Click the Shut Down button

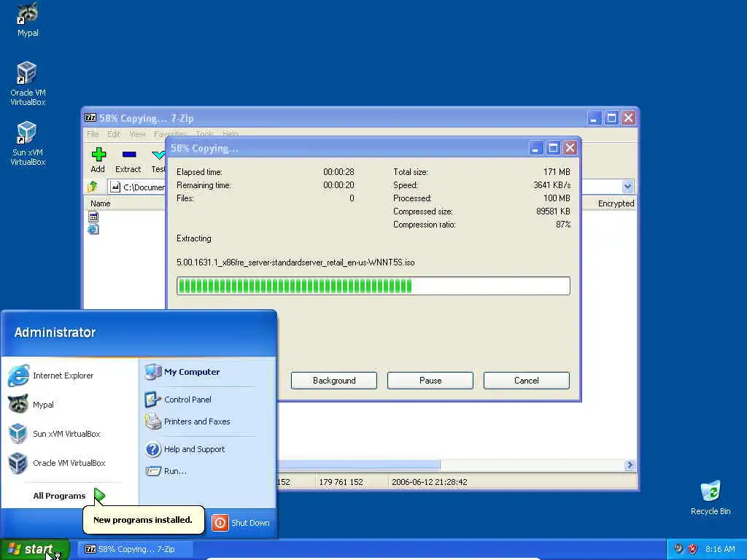coord(241,523)
